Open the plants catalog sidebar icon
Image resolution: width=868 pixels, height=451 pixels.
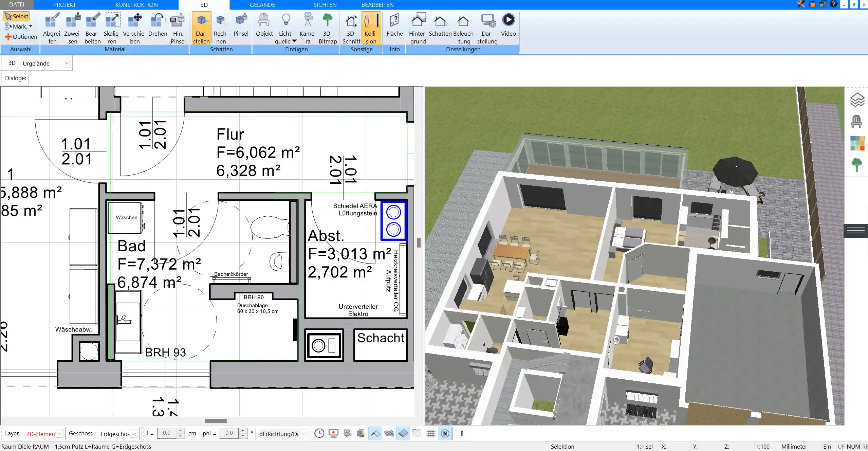pyautogui.click(x=857, y=165)
